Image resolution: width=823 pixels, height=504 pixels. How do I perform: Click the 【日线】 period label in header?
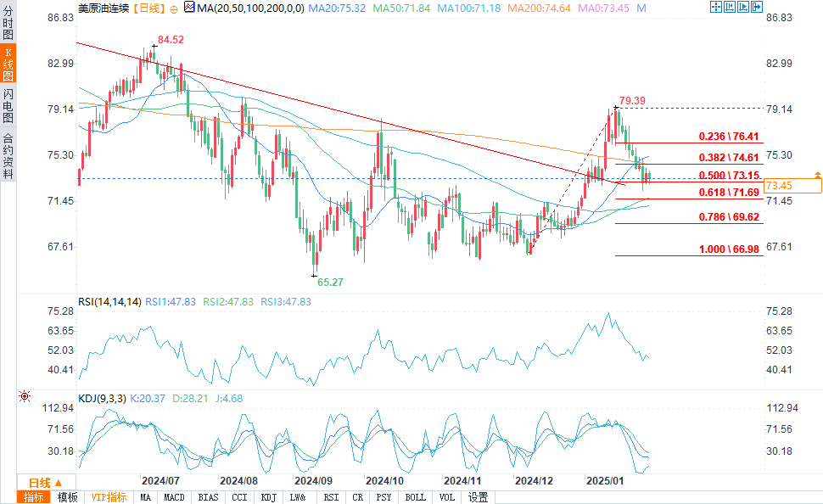(149, 8)
